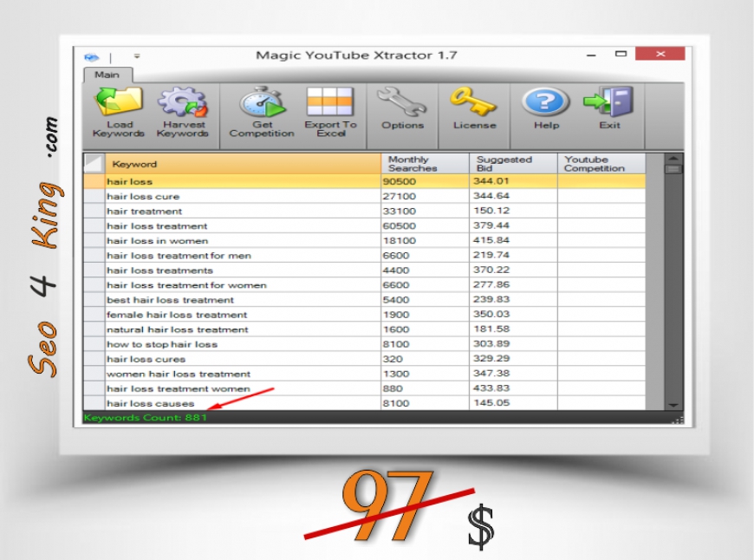Click Keywords Count 881 status text
754x560 pixels.
[x=146, y=418]
